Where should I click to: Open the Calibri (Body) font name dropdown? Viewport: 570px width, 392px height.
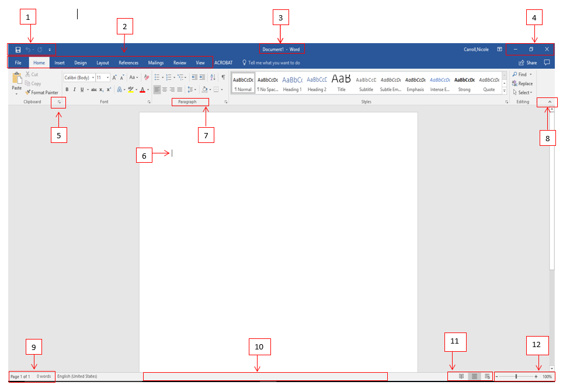[x=79, y=78]
